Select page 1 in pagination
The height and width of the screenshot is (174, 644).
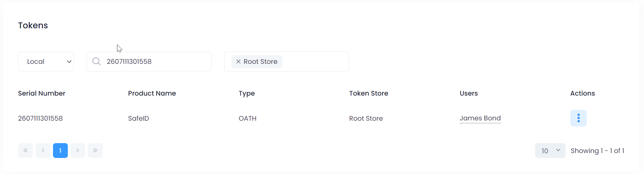click(x=60, y=150)
